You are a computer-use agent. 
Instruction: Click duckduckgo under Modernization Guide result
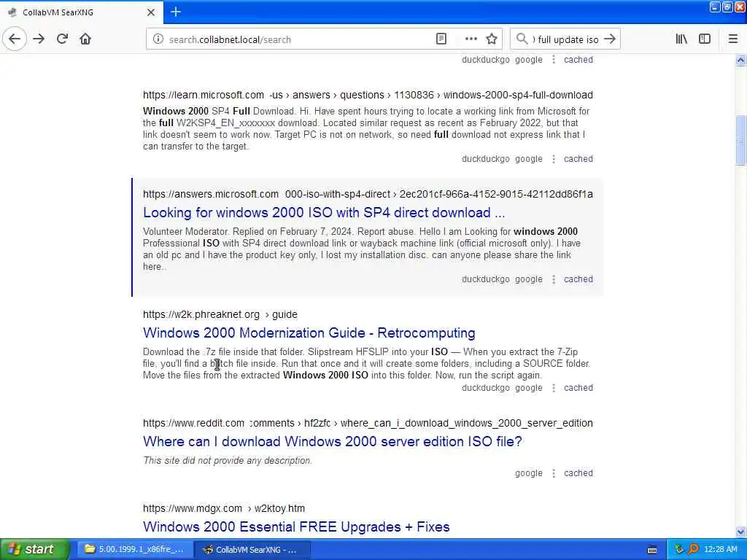pos(485,388)
